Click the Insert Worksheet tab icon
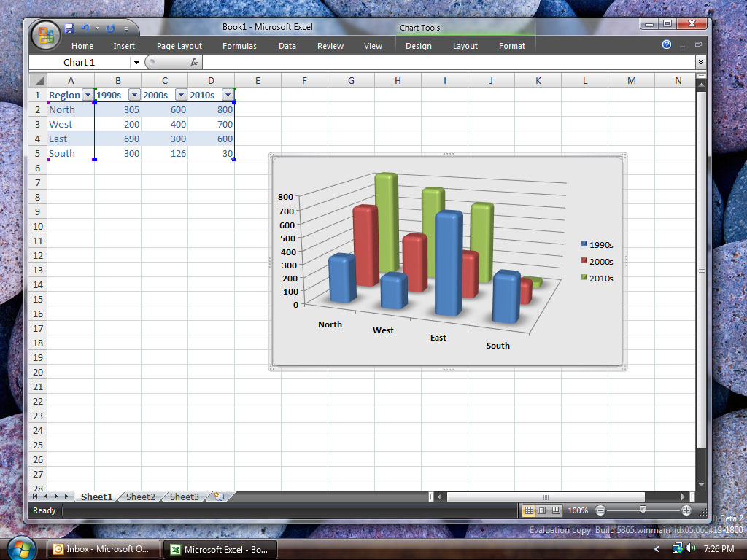This screenshot has height=560, width=747. pyautogui.click(x=219, y=497)
